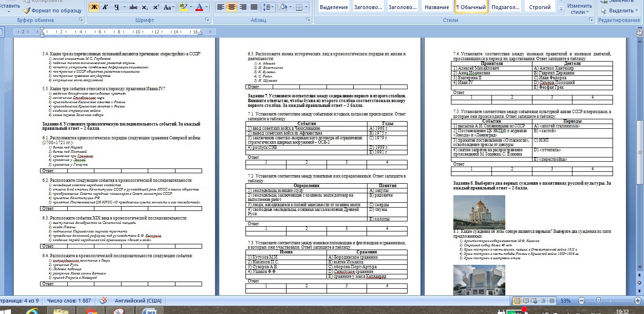Viewport: 644px width, 314px height.
Task: Select the Обычный style
Action: click(x=471, y=7)
